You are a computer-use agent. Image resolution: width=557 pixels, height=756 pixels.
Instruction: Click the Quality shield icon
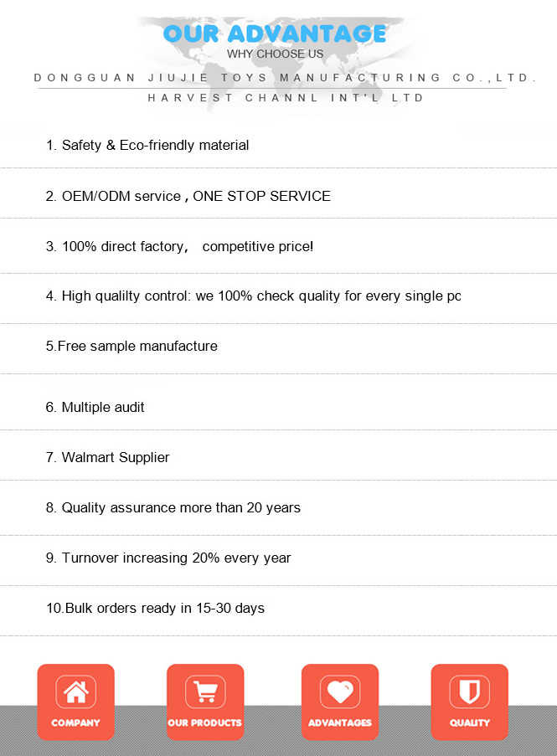(x=469, y=692)
